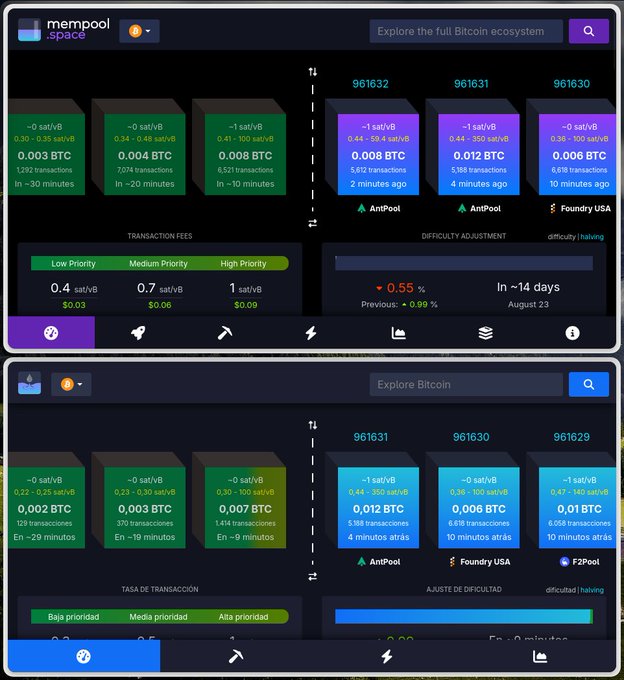Open the graphs chart tab in bottom window
624x680 pixels.
(x=539, y=656)
